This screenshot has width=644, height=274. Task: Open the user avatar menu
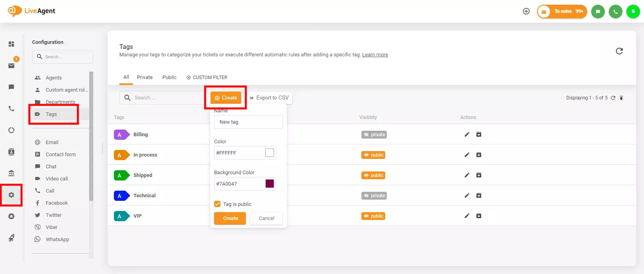[633, 11]
